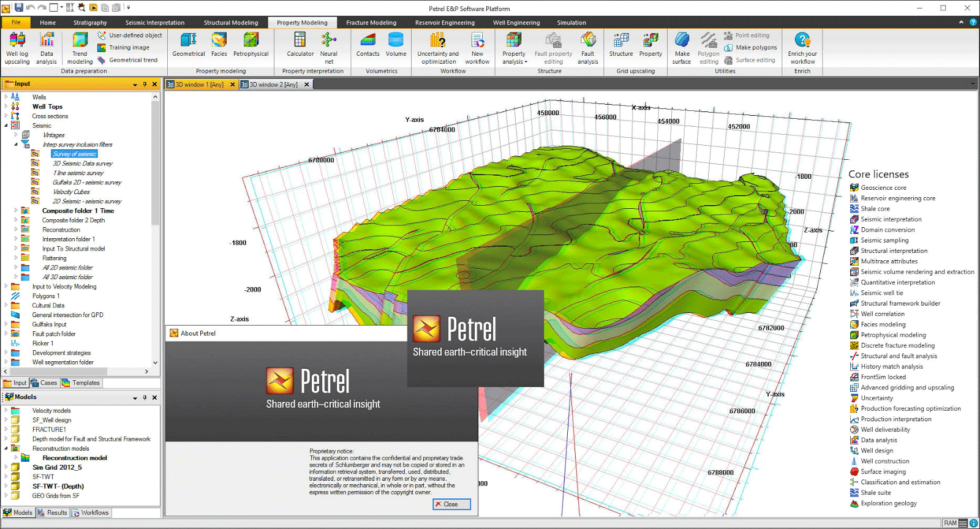Switch to the Stratigraphy ribbon tab
This screenshot has width=980, height=529.
click(90, 23)
